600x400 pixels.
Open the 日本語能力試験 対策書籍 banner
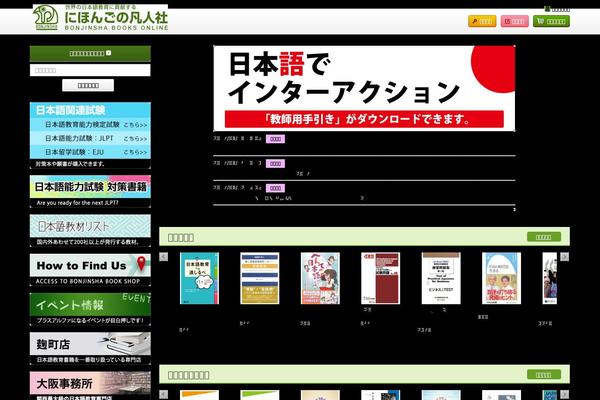[x=90, y=191]
